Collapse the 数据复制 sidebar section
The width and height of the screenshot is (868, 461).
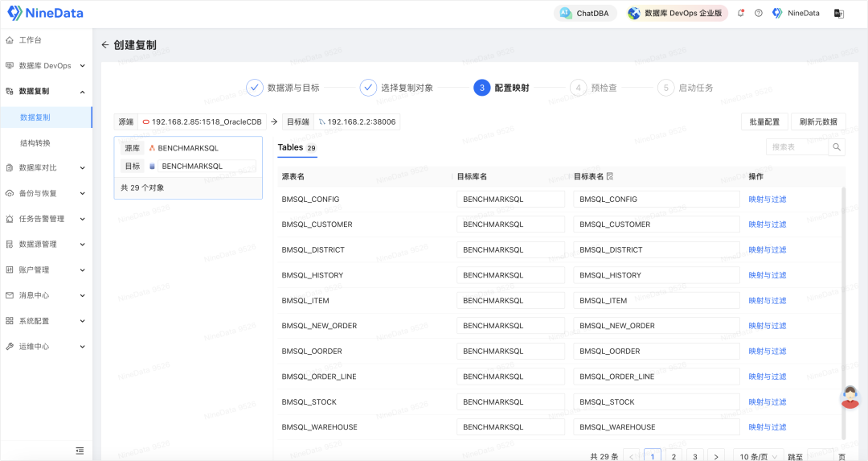pyautogui.click(x=46, y=92)
